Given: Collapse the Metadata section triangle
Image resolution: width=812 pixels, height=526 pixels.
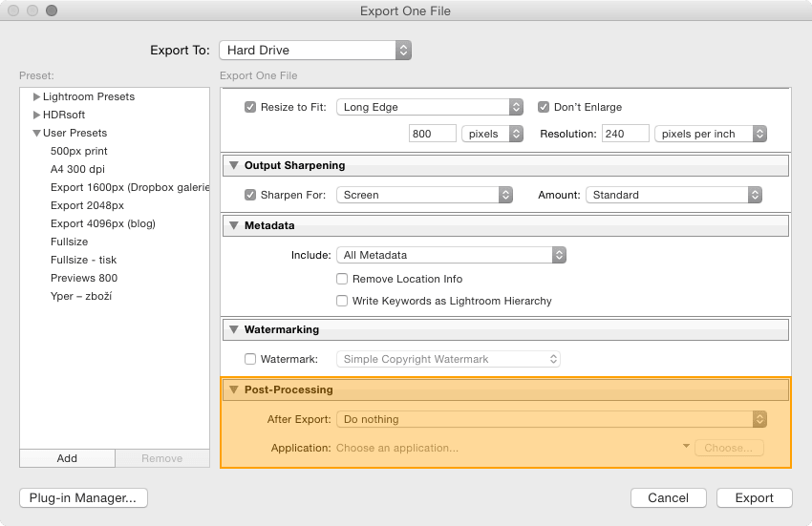Looking at the screenshot, I should click(x=233, y=225).
